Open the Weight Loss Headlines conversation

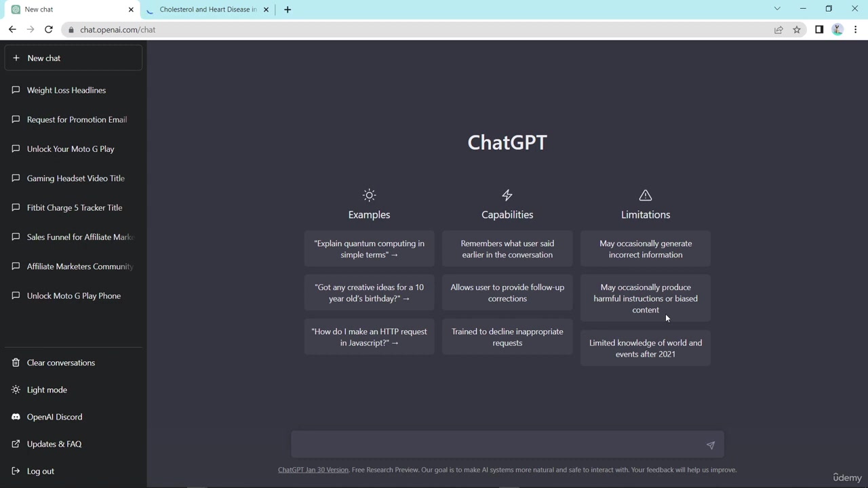click(66, 90)
